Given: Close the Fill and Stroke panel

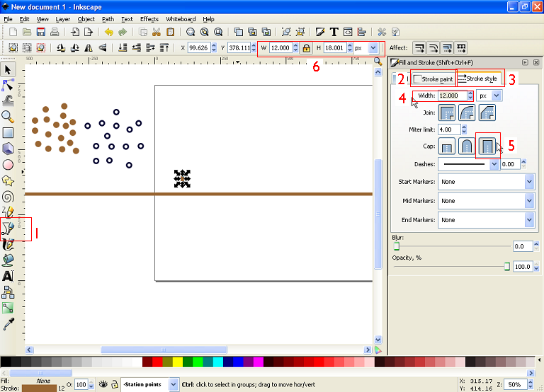Looking at the screenshot, I should tap(536, 62).
